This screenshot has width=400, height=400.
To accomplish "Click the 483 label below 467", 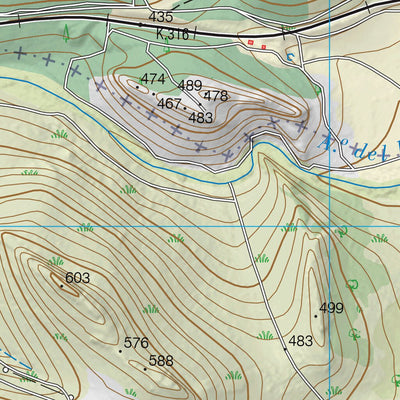I will (x=201, y=118).
